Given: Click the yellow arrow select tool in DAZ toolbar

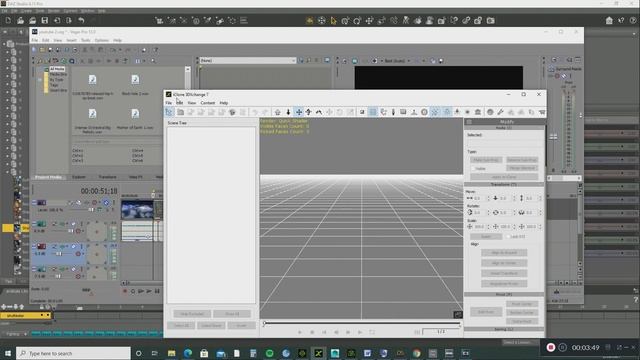Looking at the screenshot, I should (333, 20).
